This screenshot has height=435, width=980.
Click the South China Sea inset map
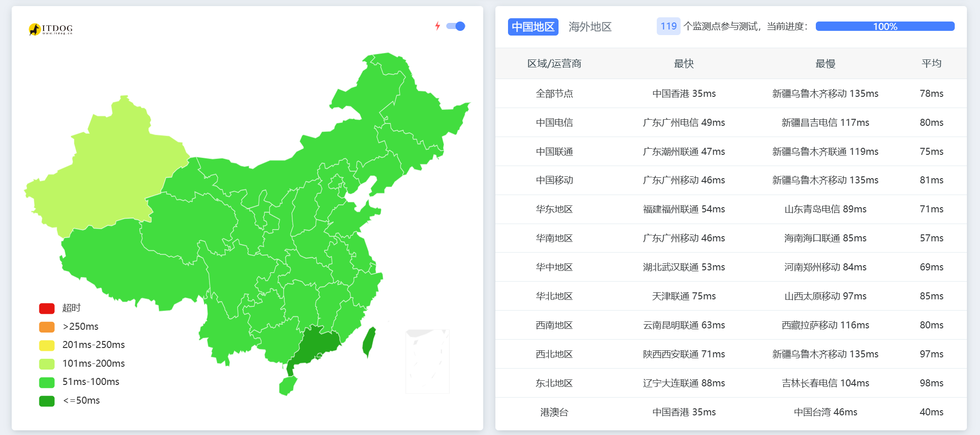click(x=427, y=361)
